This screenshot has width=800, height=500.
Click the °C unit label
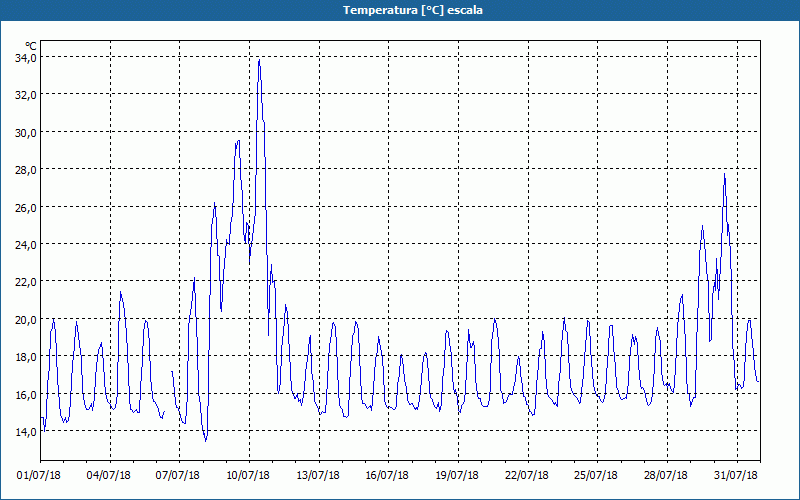point(31,46)
